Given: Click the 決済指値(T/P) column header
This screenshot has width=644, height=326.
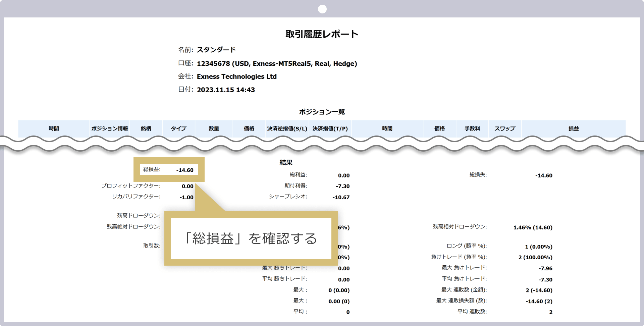Looking at the screenshot, I should 330,128.
